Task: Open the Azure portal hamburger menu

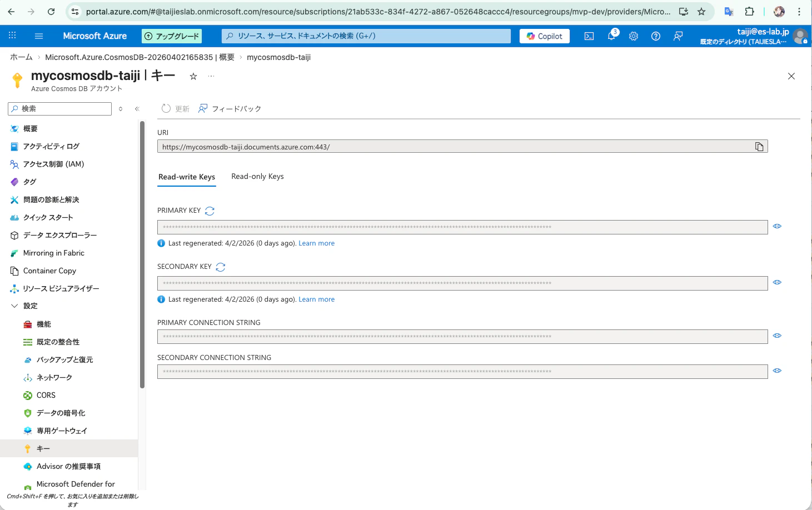Action: coord(39,36)
